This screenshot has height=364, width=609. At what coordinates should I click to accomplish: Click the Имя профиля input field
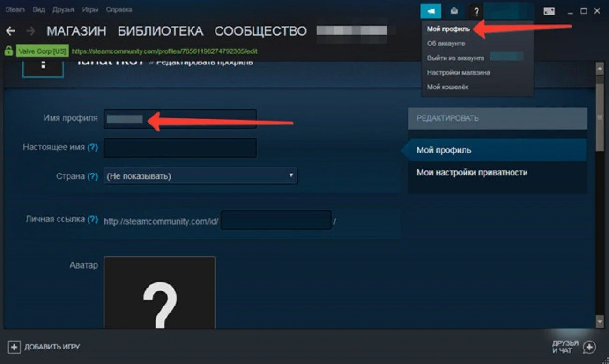[x=180, y=119]
